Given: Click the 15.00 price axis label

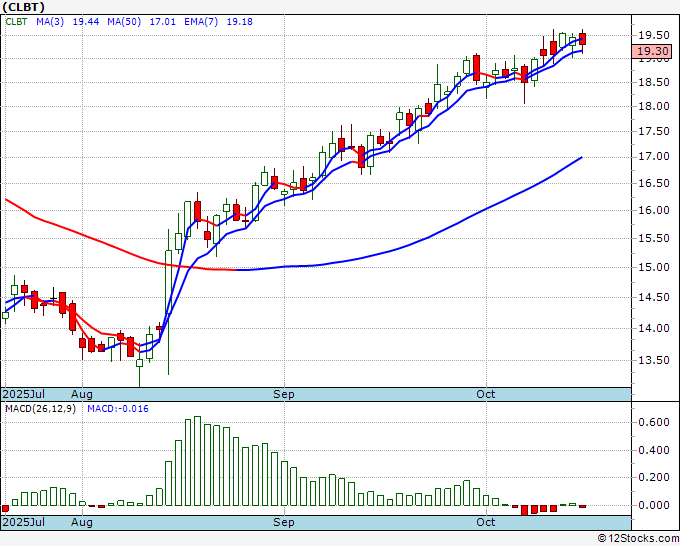Looking at the screenshot, I should 653,267.
